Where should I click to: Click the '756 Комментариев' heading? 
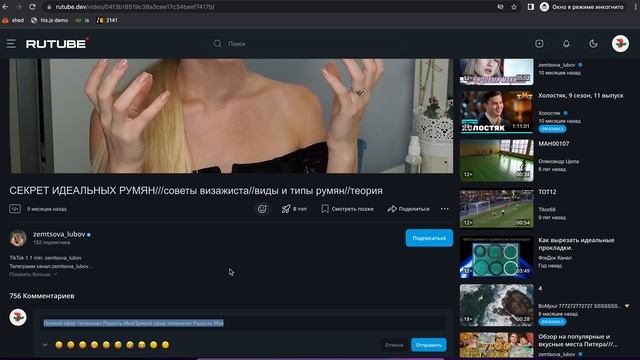tap(42, 296)
